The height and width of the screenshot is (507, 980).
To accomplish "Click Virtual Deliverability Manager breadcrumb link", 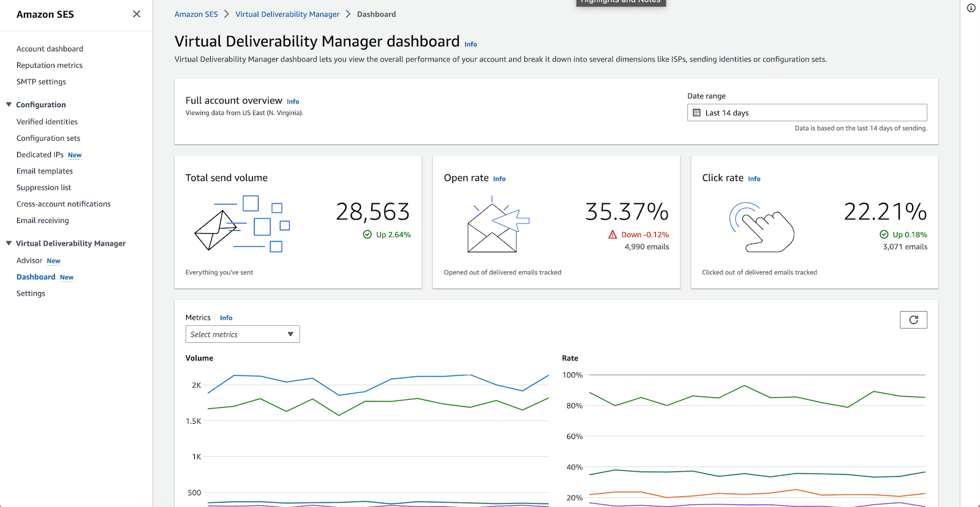I will [x=287, y=14].
